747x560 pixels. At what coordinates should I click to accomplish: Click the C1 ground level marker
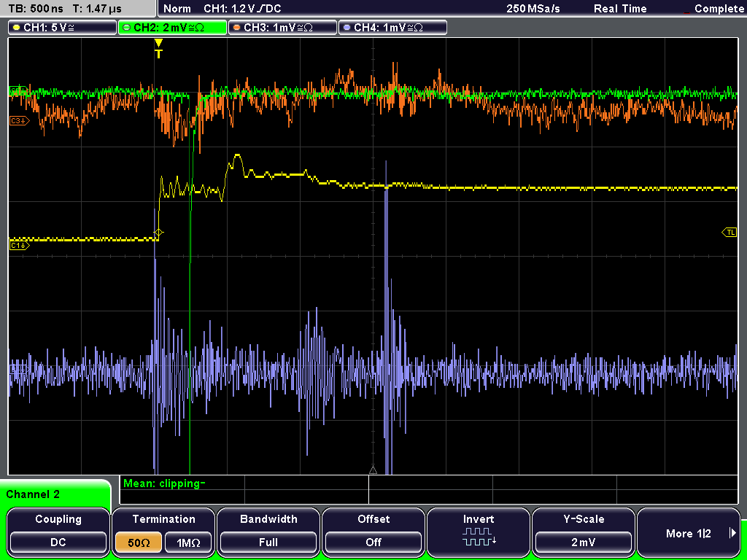tap(20, 245)
